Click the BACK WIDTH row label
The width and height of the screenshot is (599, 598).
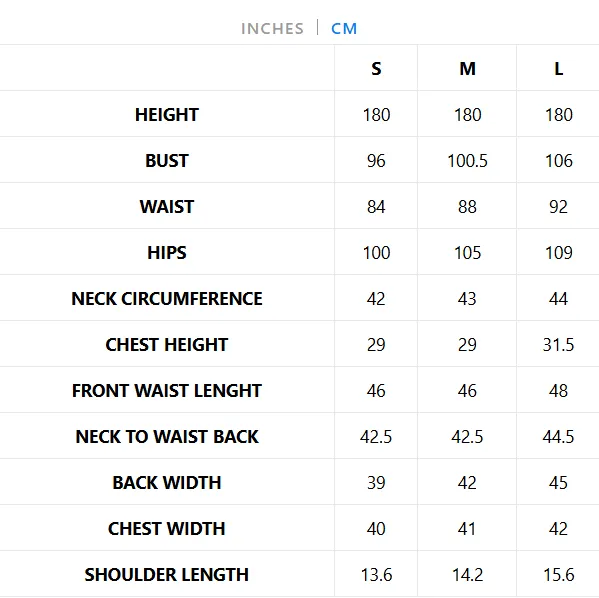coord(167,483)
